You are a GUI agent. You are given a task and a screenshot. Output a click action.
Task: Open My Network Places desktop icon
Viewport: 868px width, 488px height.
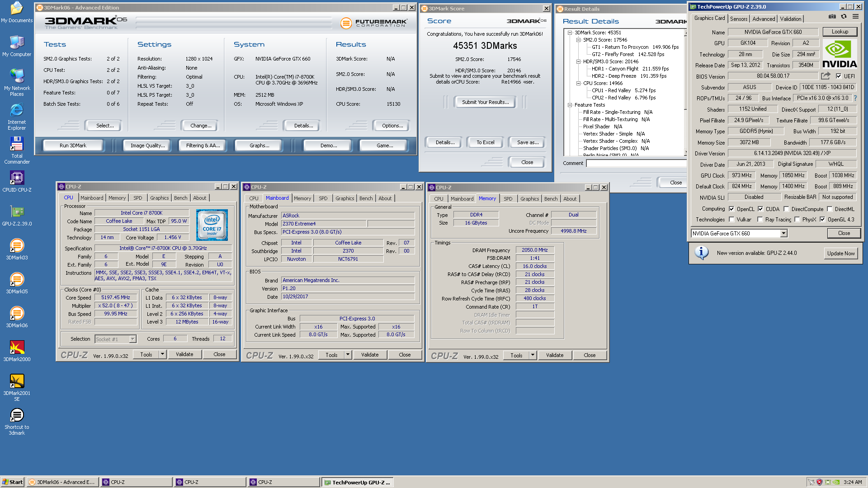(17, 82)
